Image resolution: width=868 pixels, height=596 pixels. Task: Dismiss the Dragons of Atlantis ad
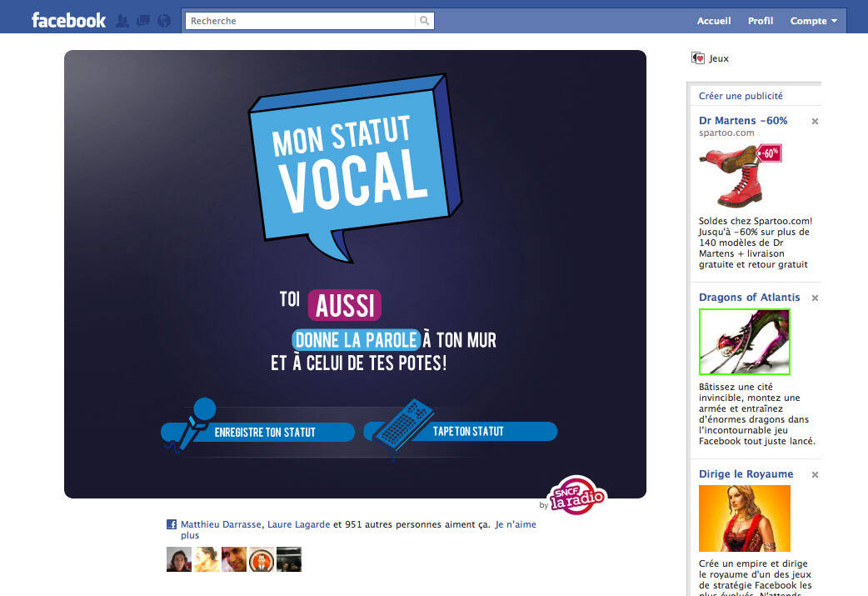pos(815,298)
